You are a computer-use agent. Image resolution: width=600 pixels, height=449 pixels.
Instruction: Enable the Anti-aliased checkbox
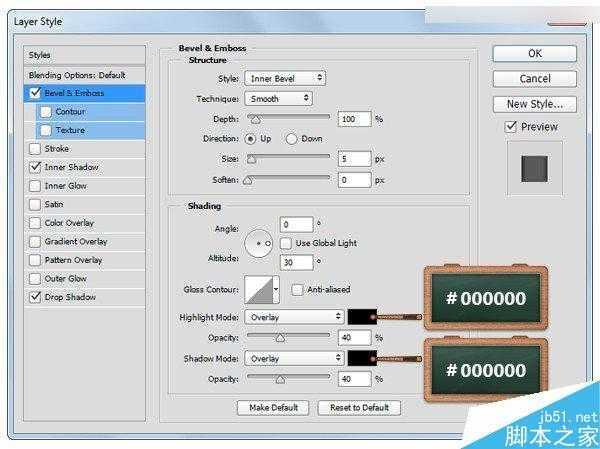pyautogui.click(x=298, y=290)
